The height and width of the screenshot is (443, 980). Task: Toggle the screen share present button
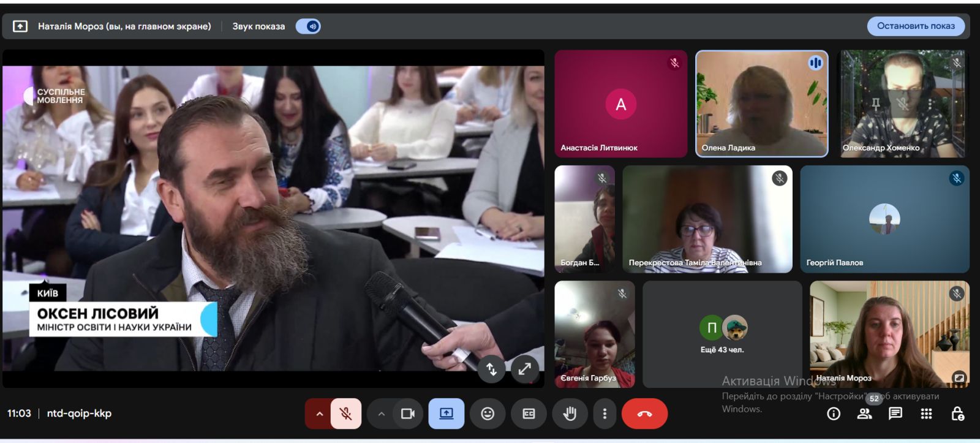447,414
